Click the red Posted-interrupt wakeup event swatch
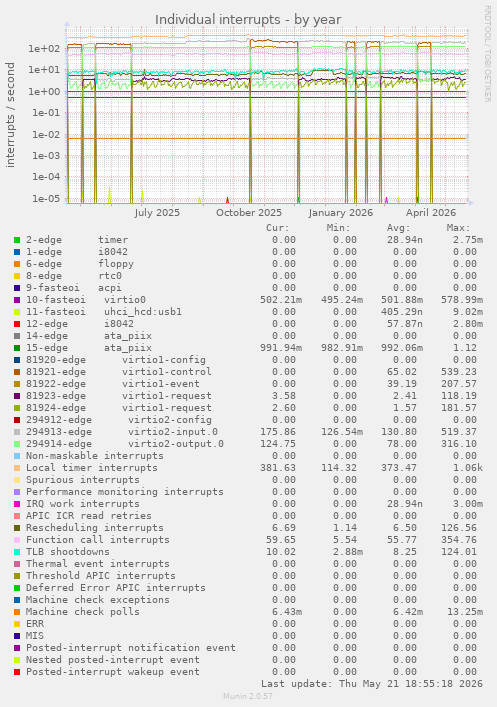The height and width of the screenshot is (707, 497). [x=17, y=672]
